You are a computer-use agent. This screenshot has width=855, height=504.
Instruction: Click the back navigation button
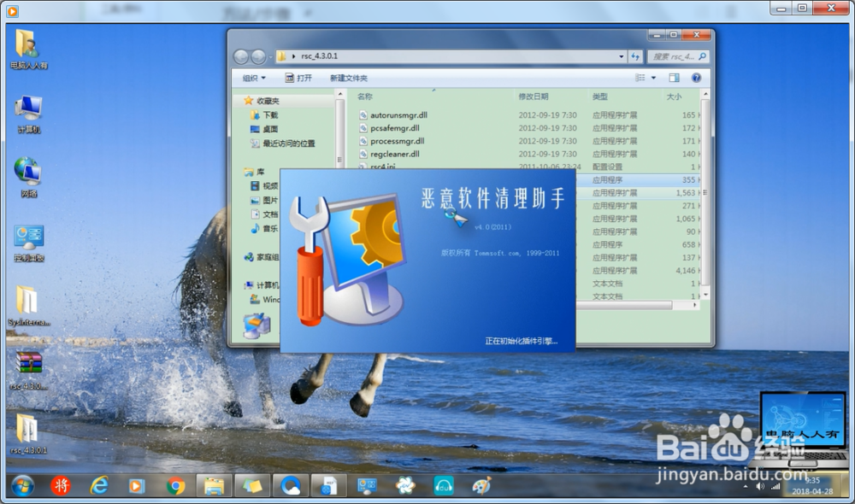[x=242, y=56]
